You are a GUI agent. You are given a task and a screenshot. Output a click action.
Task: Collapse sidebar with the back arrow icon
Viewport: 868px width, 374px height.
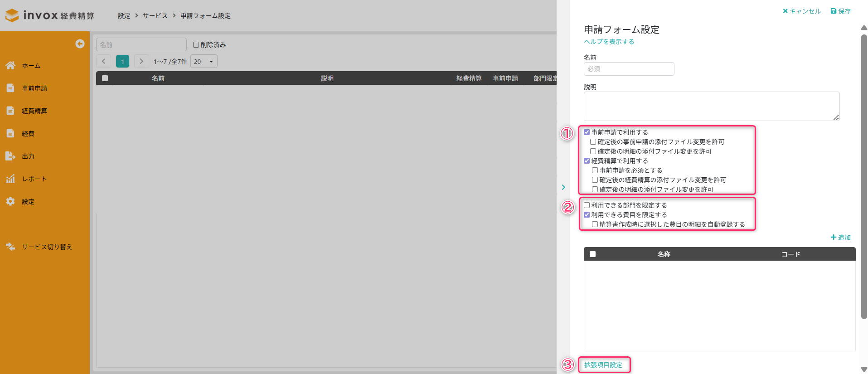(80, 44)
